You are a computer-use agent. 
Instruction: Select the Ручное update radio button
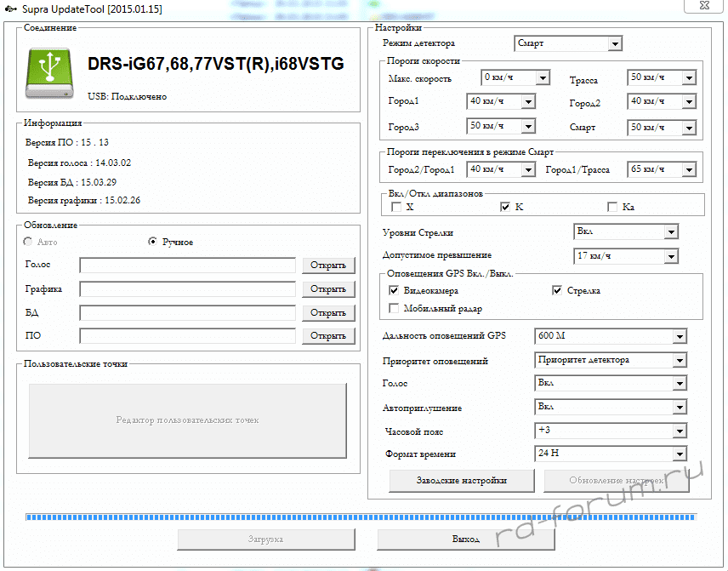pos(152,242)
